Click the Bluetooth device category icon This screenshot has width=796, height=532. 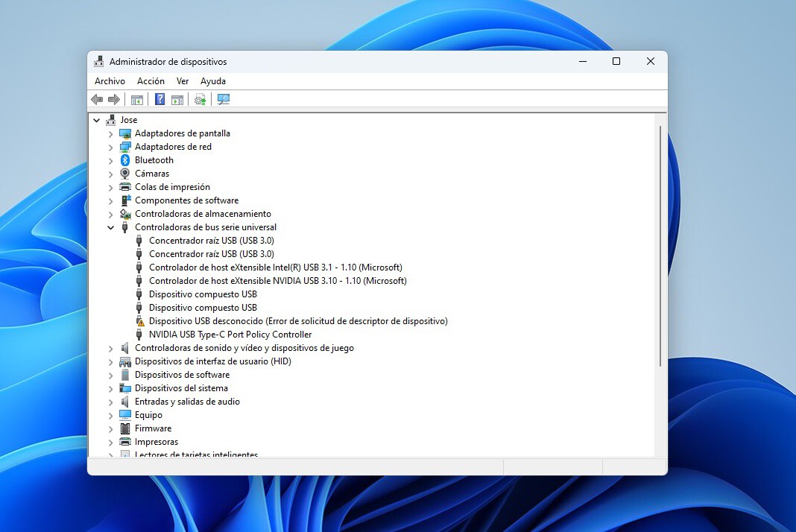coord(124,159)
